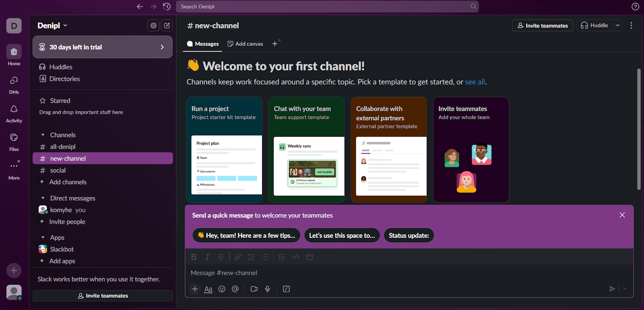Viewport: 644px width, 310px height.
Task: Open the Denipl workspace dropdown
Action: tap(52, 25)
